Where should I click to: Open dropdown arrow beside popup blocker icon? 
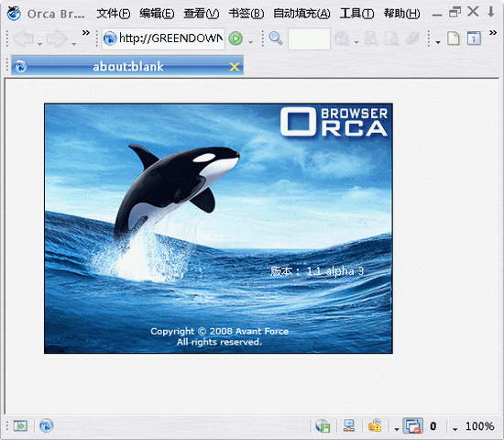coord(397,429)
